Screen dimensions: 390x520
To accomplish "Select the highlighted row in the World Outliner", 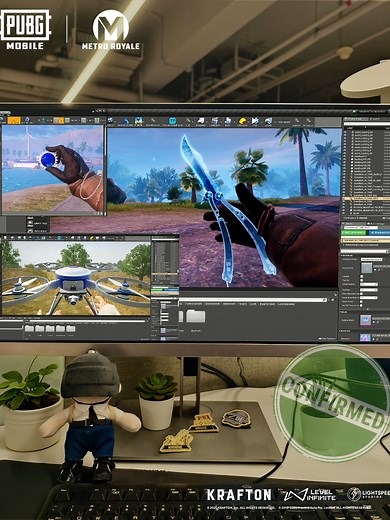I will [367, 198].
